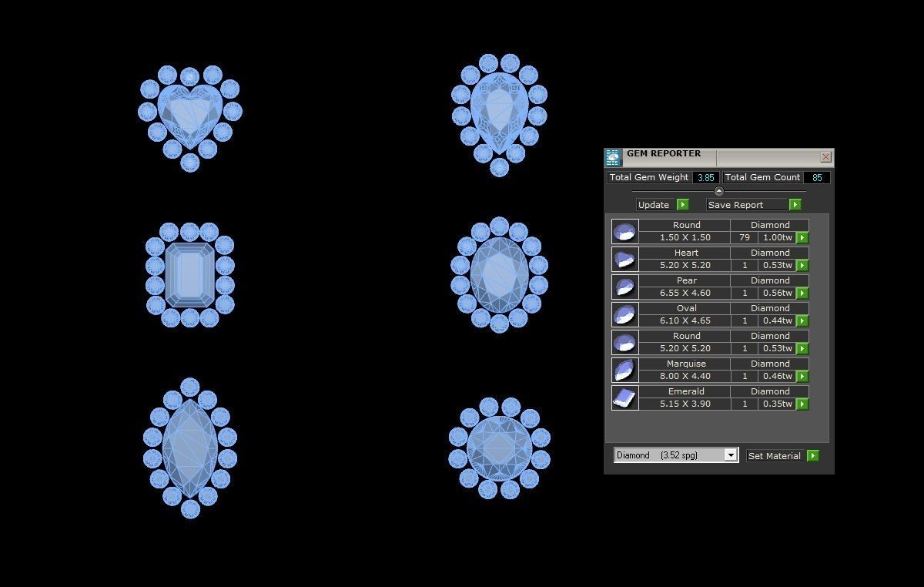The width and height of the screenshot is (924, 587).
Task: Click the 'Pear' shape label
Action: 686,280
